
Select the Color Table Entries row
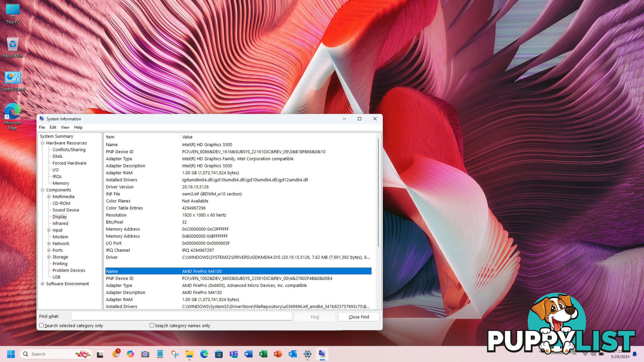pyautogui.click(x=238, y=208)
